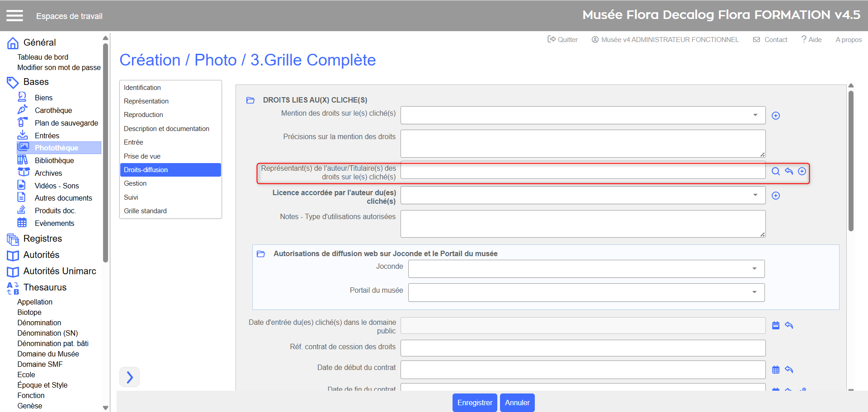Expand the Licence accordée par l'auteur dropdown
868x412 pixels.
point(755,195)
